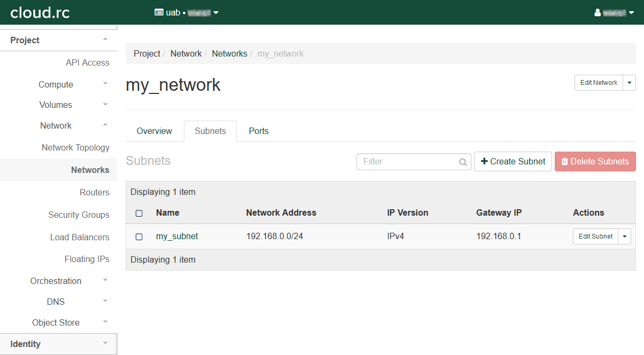
Task: Click the cloud.rc logo
Action: coord(40,12)
